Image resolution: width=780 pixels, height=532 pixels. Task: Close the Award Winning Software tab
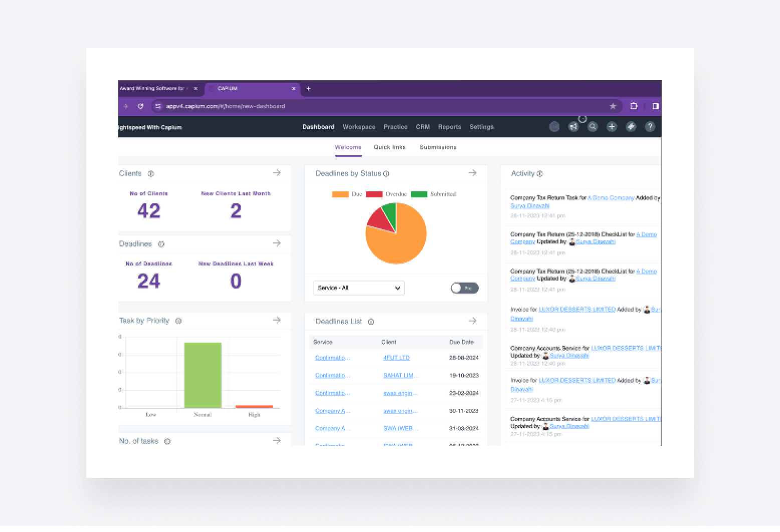[196, 89]
